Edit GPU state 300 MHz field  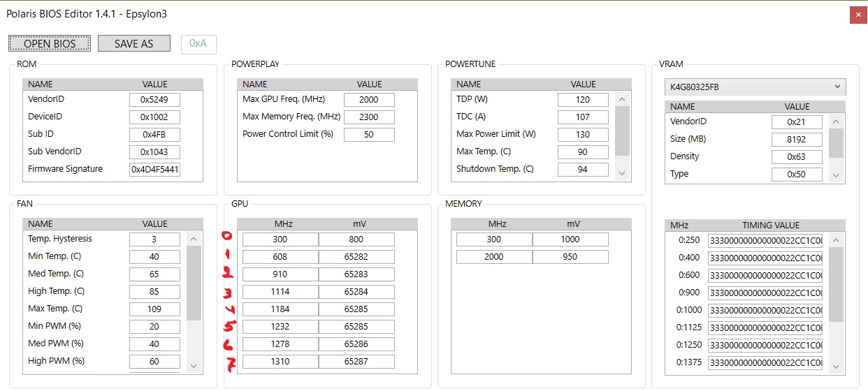280,239
